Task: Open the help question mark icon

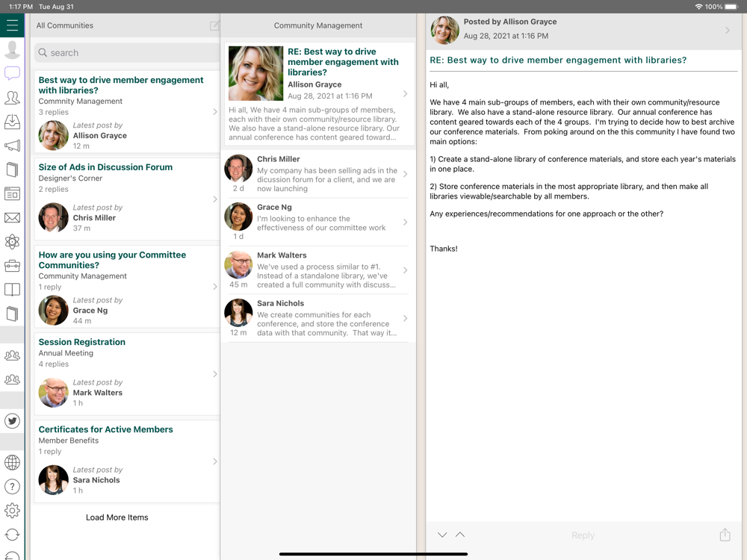Action: (12, 486)
